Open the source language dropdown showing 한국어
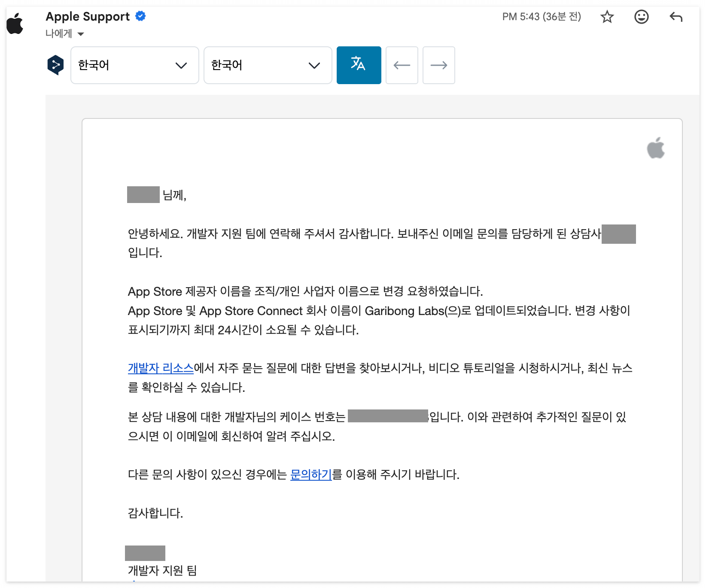The image size is (706, 588). click(x=135, y=65)
